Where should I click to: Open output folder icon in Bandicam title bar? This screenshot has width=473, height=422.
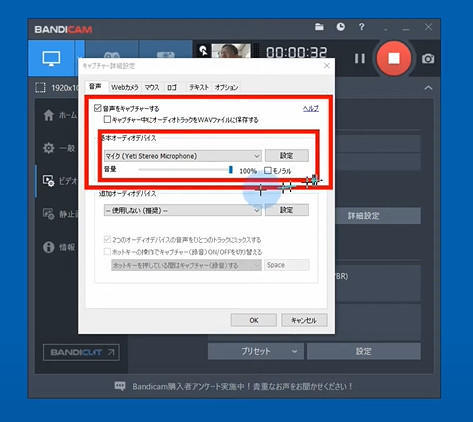[319, 27]
